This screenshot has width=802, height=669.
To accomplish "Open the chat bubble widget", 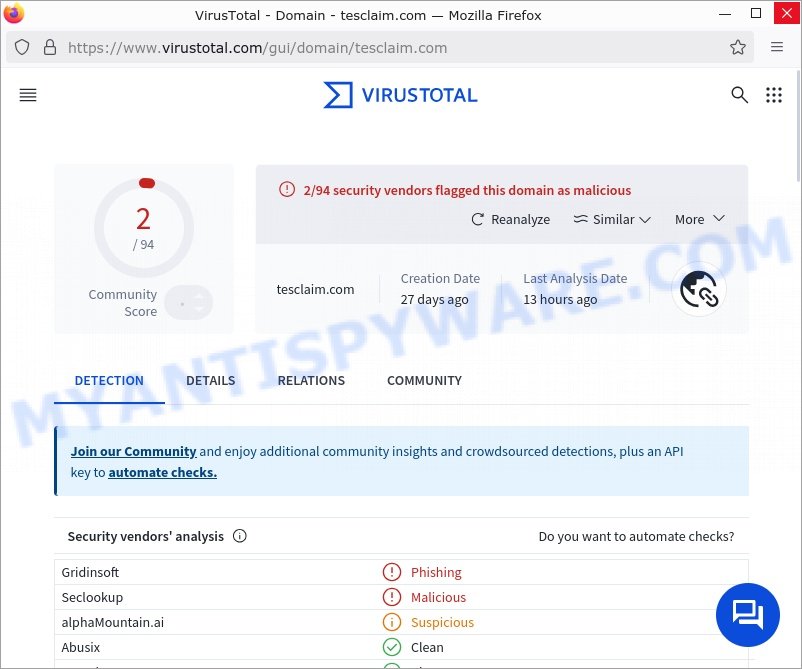I will (748, 614).
